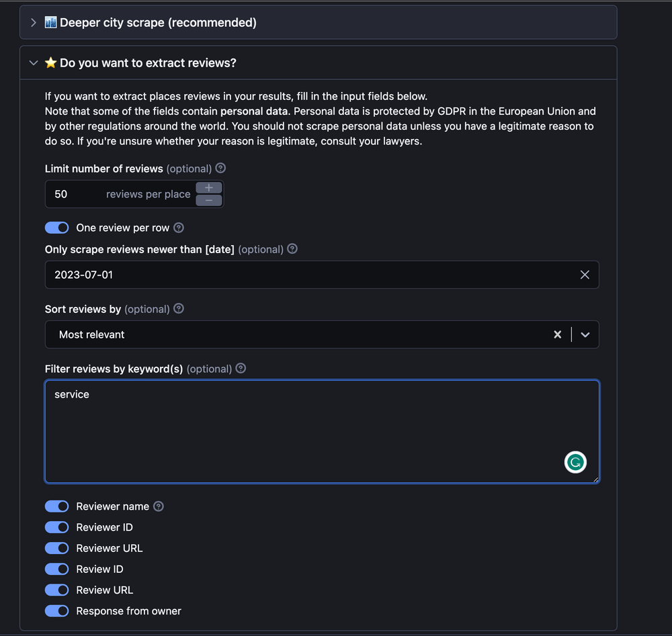Screen dimensions: 672x636
Task: Clear the 2023-07-01 date value
Action: pyautogui.click(x=585, y=275)
